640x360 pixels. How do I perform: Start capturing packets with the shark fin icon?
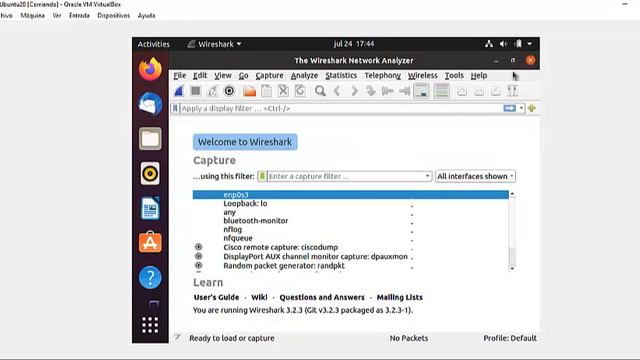coord(179,91)
